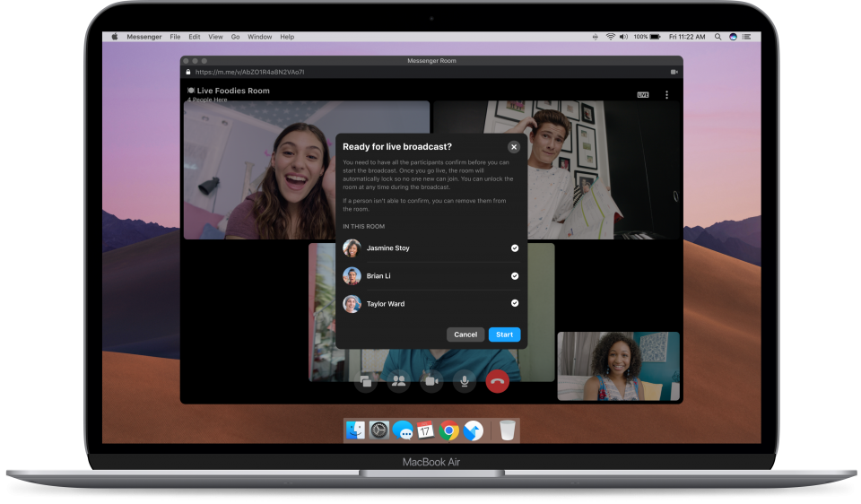Open the participants list icon

click(x=398, y=381)
